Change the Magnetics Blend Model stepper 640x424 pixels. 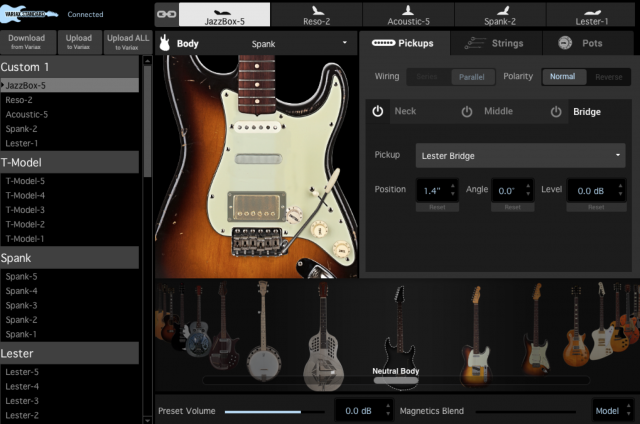click(x=629, y=411)
